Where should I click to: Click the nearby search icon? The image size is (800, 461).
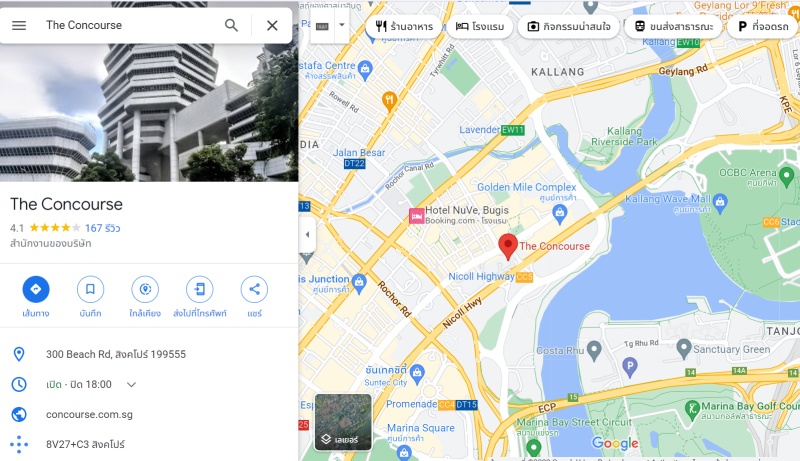145,289
